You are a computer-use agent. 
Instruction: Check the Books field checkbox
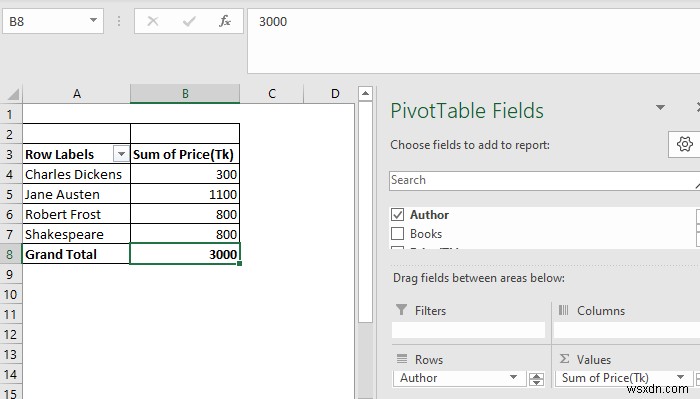point(397,234)
